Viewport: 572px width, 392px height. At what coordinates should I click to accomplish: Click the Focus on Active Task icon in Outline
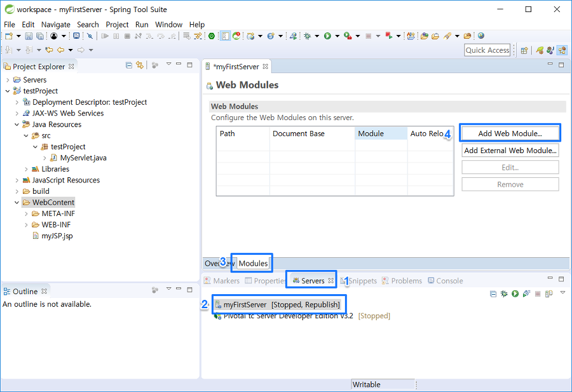coord(155,290)
